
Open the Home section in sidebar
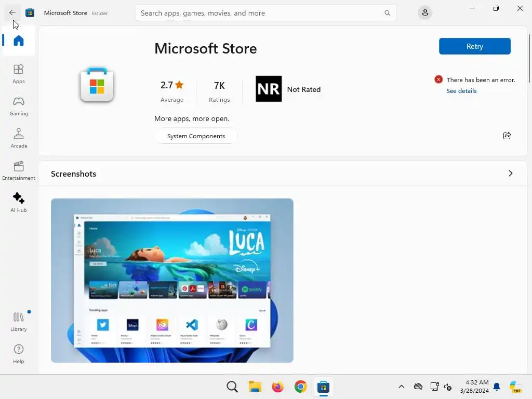pyautogui.click(x=19, y=41)
